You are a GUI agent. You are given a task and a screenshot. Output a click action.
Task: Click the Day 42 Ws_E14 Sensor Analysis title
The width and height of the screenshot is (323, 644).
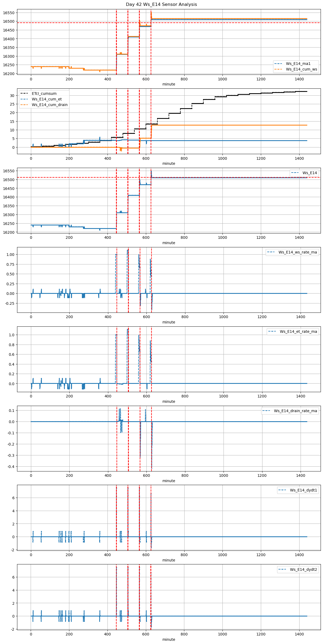pos(161,5)
